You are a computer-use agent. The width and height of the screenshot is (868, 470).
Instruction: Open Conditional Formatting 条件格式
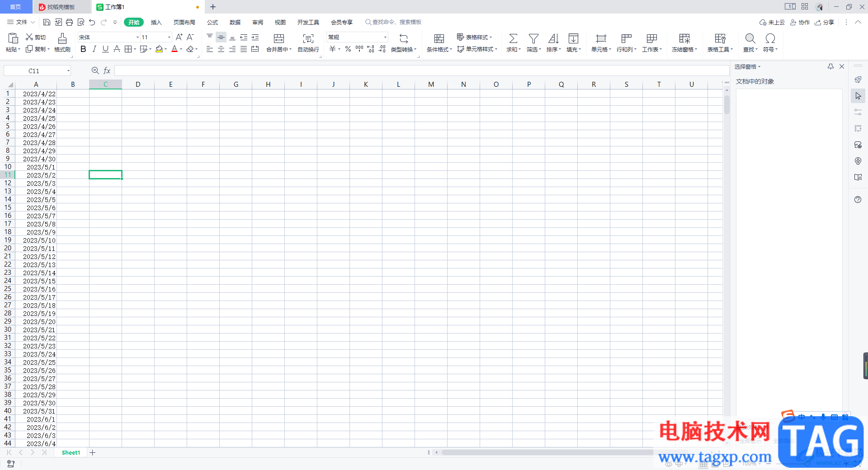pyautogui.click(x=439, y=43)
